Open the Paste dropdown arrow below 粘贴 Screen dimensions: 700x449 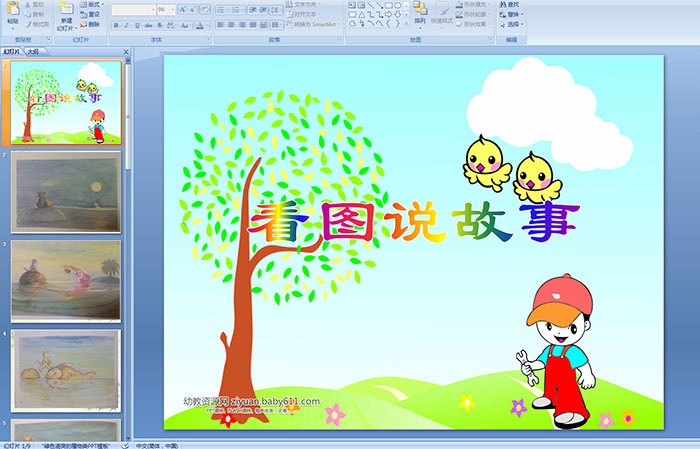click(x=13, y=29)
